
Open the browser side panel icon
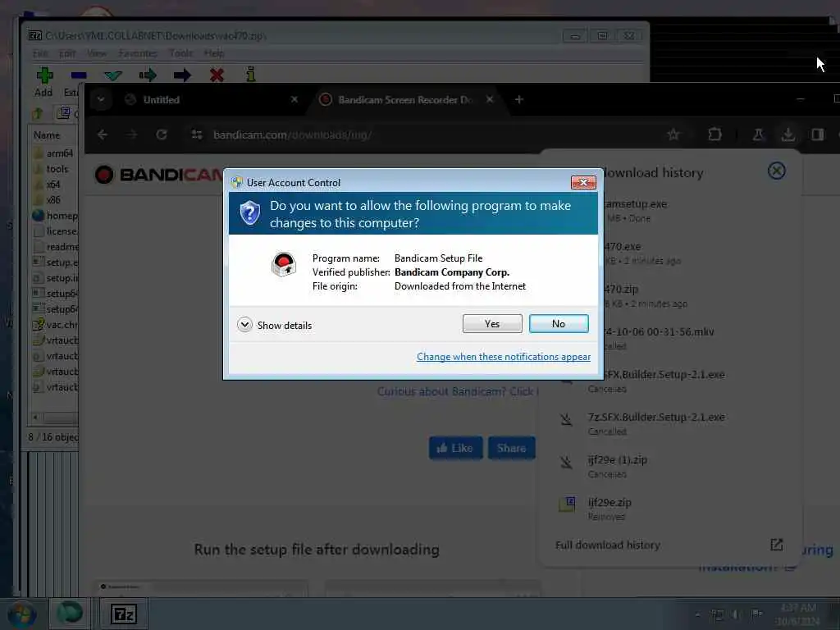pyautogui.click(x=818, y=135)
